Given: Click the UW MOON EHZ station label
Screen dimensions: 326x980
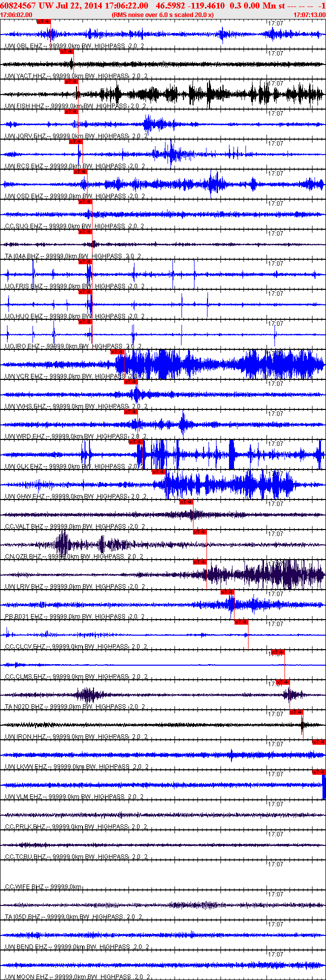Looking at the screenshot, I should tap(25, 977).
